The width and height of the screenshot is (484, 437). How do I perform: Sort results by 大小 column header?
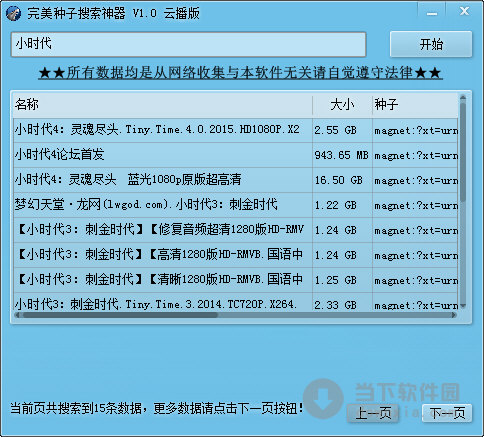pyautogui.click(x=342, y=105)
